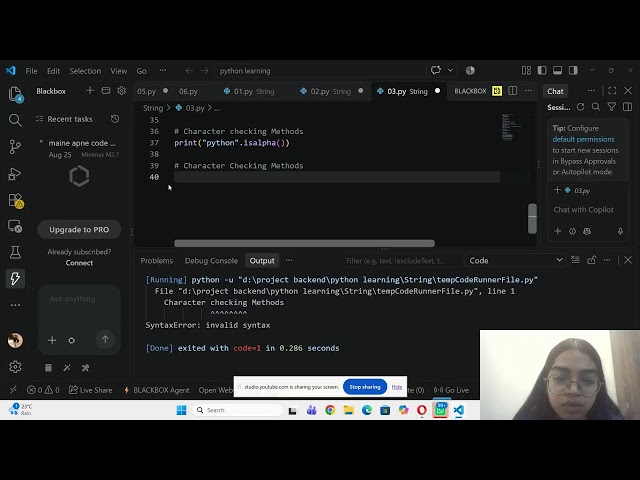Screen dimensions: 640x480
Task: Open the Explorer view in activity bar
Action: tap(15, 94)
